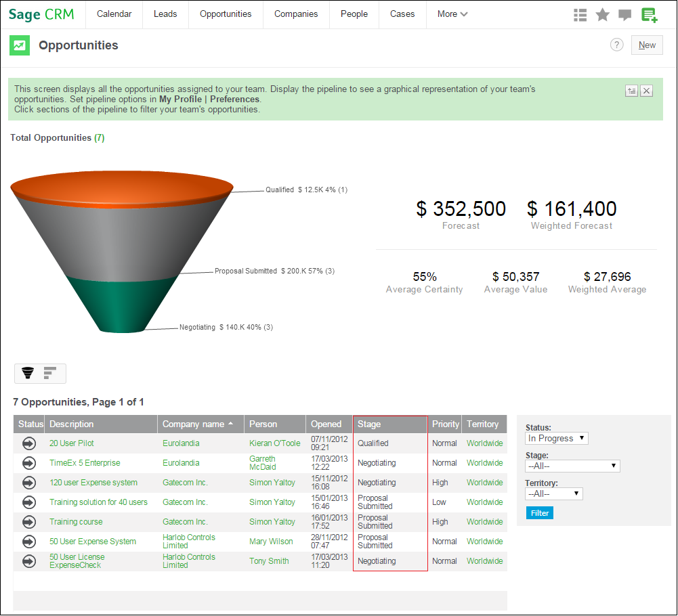This screenshot has height=616, width=678.
Task: Open favorites star icon in header
Action: click(x=602, y=15)
